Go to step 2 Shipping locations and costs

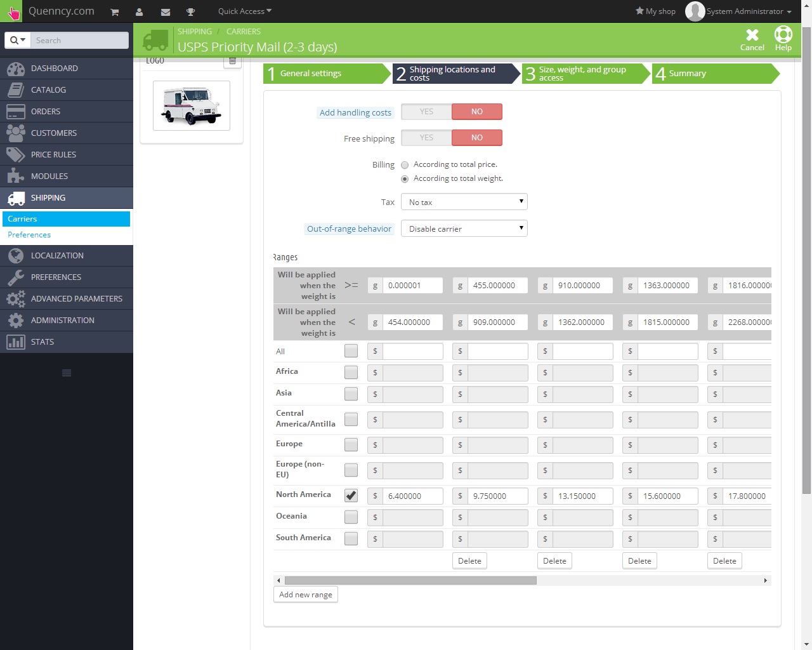457,74
